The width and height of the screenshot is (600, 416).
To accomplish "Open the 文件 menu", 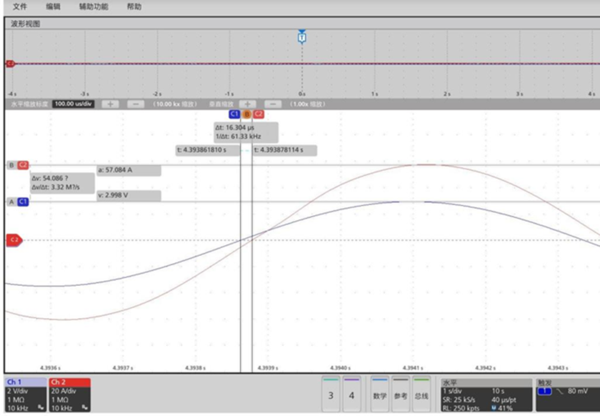I will 19,6.
